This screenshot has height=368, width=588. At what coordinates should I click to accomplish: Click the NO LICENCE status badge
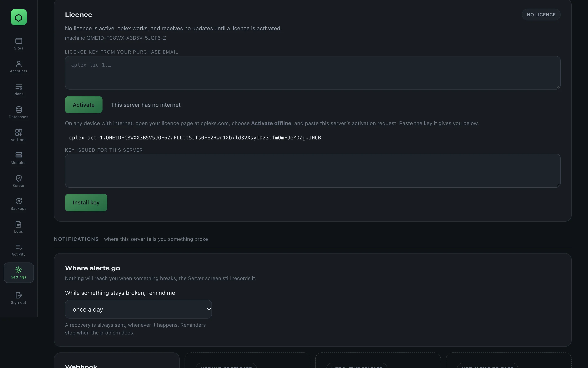(541, 15)
